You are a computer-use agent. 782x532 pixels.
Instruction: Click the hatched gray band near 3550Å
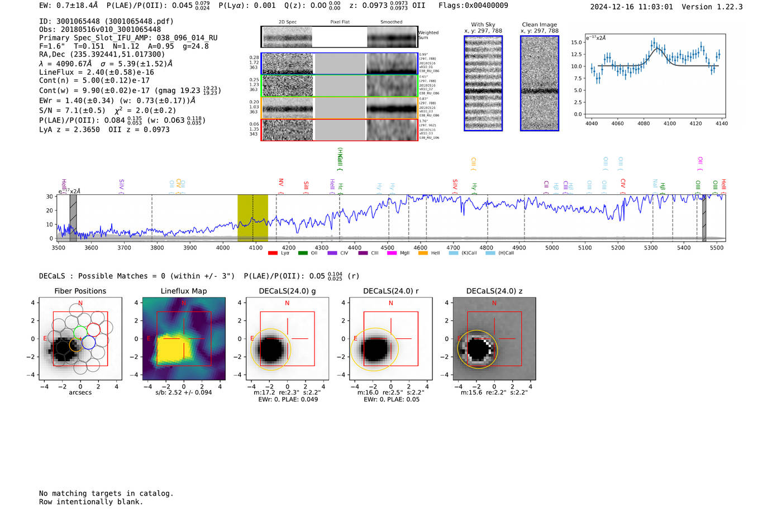pyautogui.click(x=73, y=218)
